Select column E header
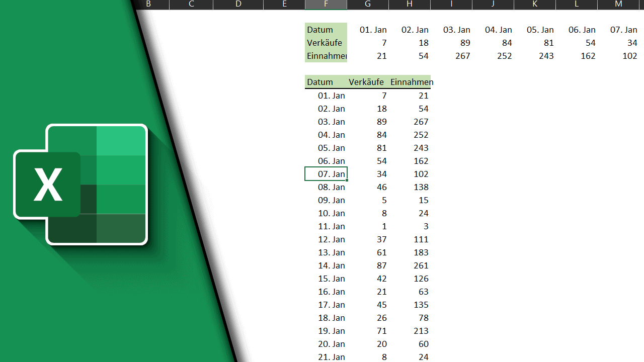The height and width of the screenshot is (362, 644). pyautogui.click(x=284, y=5)
